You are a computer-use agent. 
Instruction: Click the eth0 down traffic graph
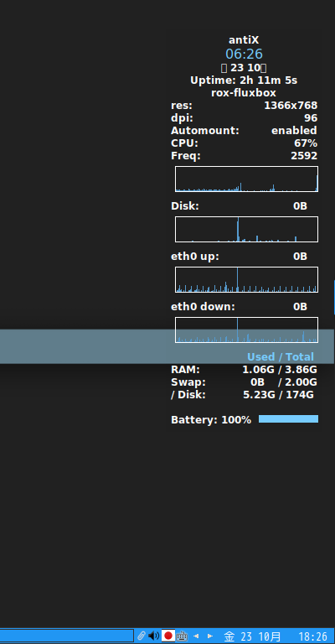click(246, 330)
